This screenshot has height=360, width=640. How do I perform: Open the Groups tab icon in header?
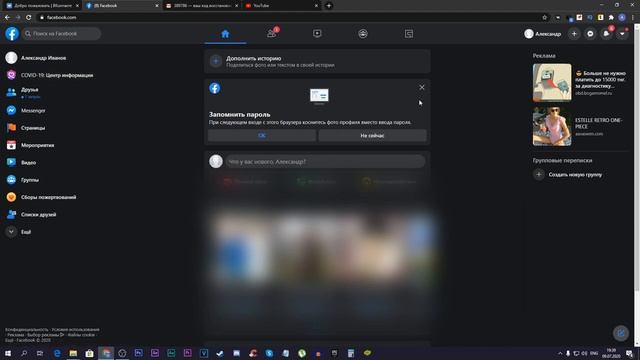[x=363, y=34]
